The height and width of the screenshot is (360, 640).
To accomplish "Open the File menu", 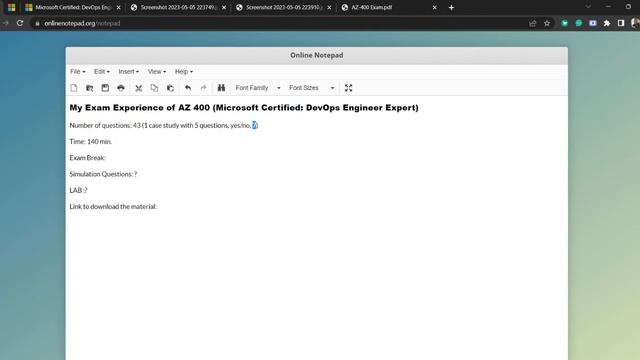I will click(x=78, y=71).
